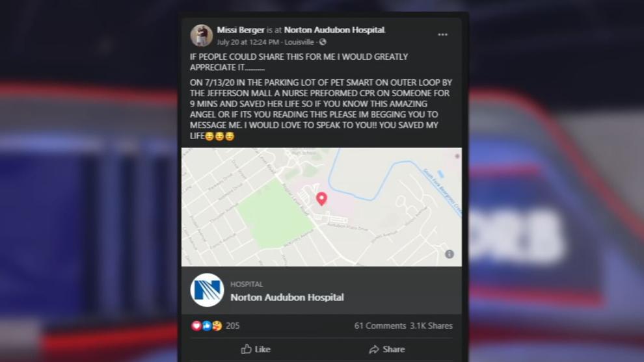Click the heart reaction icon
This screenshot has height=362, width=644.
coord(196,326)
